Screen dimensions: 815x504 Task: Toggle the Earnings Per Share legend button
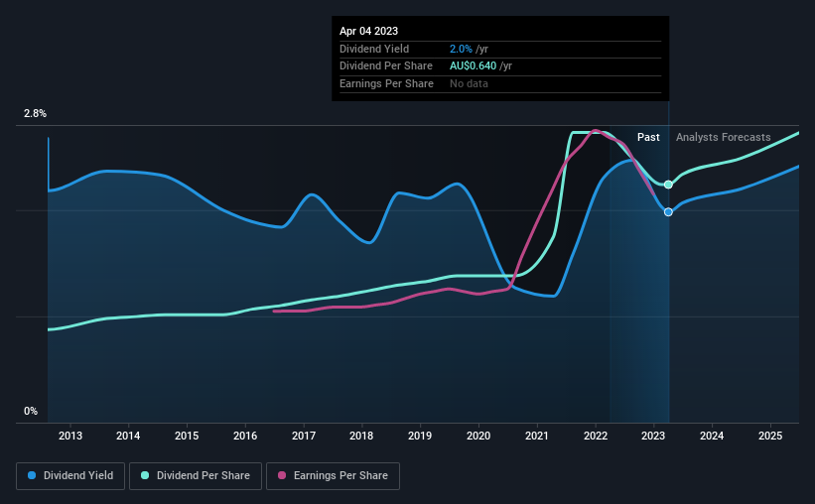click(x=333, y=476)
